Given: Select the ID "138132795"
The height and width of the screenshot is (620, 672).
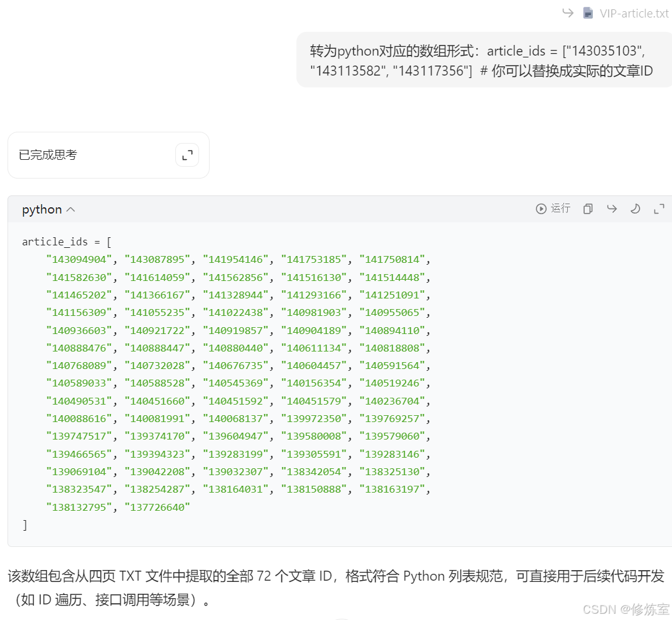Looking at the screenshot, I should 79,507.
